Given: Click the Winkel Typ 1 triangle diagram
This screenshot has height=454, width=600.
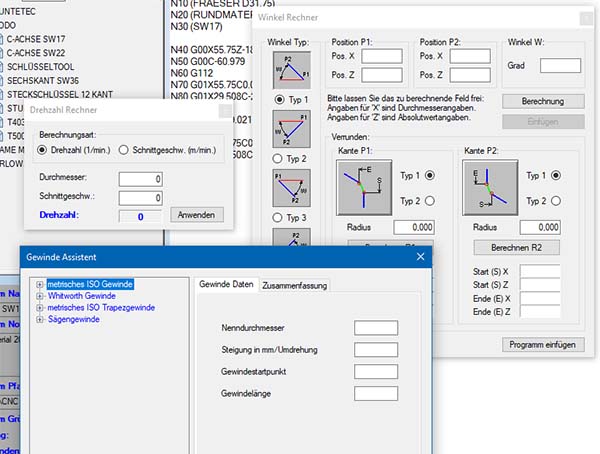Looking at the screenshot, I should point(291,70).
